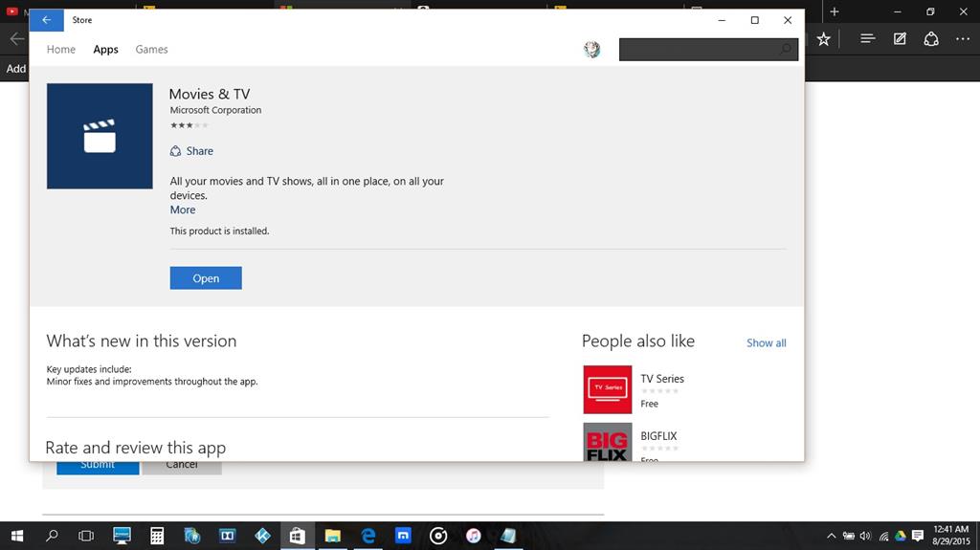Viewport: 980px width, 550px height.
Task: Open the computer monitor taskbar app
Action: (x=122, y=536)
